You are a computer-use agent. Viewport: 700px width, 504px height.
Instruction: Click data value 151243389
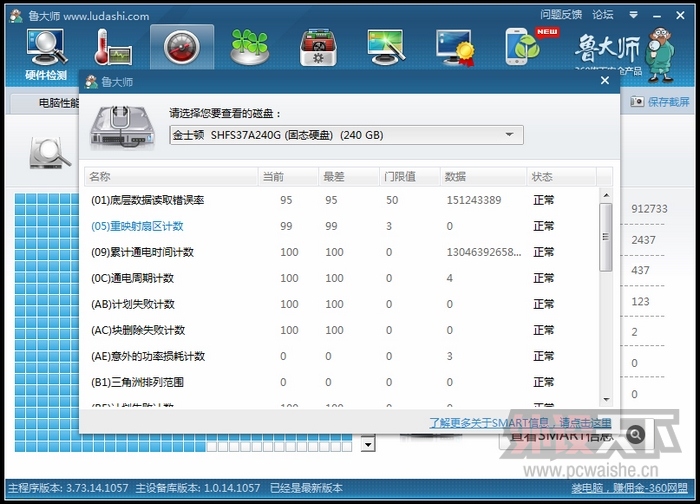474,200
